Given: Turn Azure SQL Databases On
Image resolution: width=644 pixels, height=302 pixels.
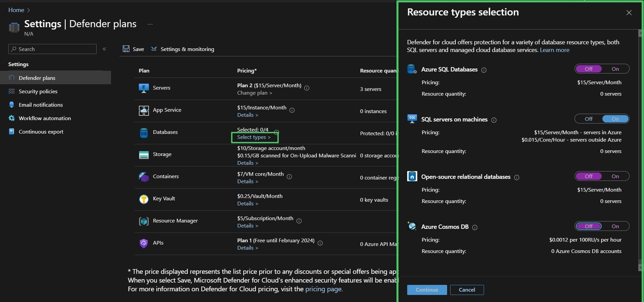Looking at the screenshot, I should click(615, 69).
